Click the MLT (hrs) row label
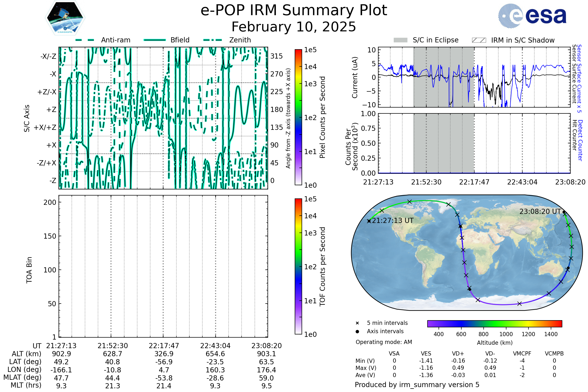The width and height of the screenshot is (588, 392). [26, 385]
